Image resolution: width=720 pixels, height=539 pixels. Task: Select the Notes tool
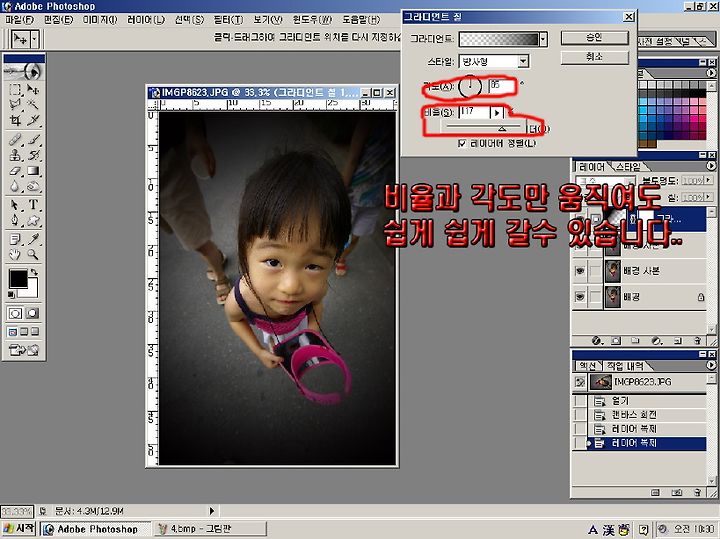coord(15,239)
